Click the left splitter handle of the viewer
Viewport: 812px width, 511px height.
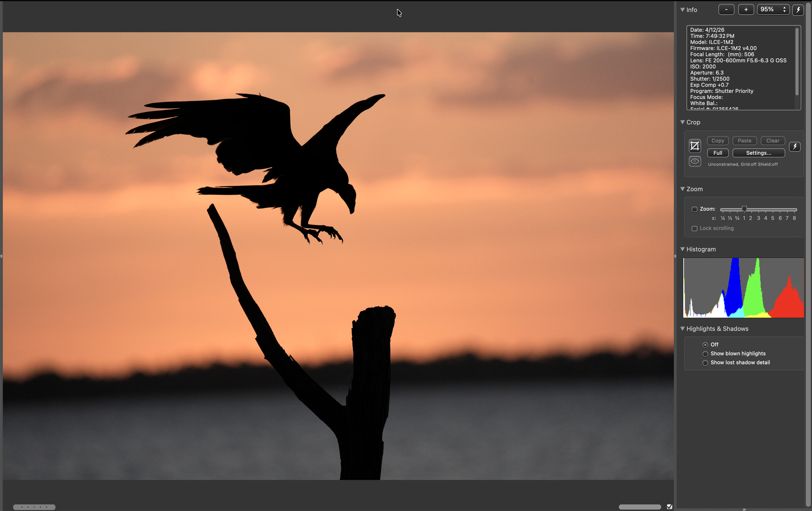[1, 256]
